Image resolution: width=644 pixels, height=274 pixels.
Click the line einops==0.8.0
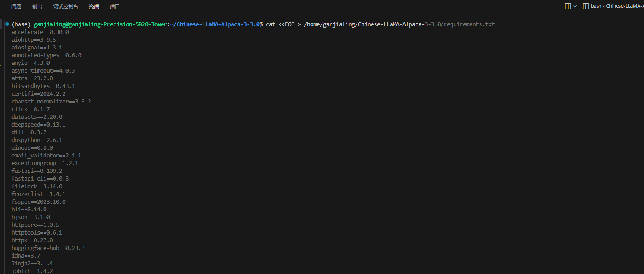(x=32, y=148)
